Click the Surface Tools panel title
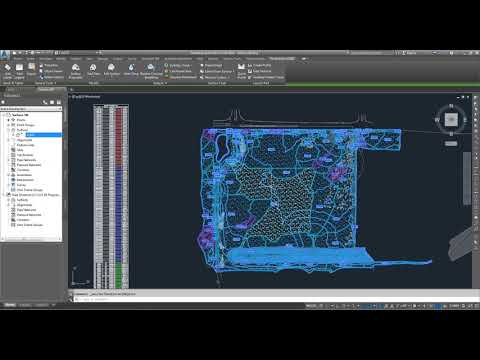Viewport: 480px width, 360px height. click(x=217, y=83)
